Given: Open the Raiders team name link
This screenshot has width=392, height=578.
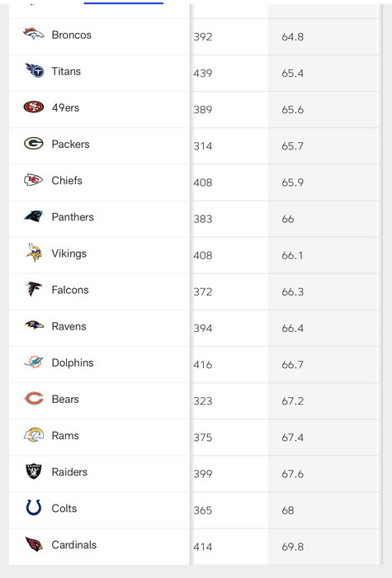Looking at the screenshot, I should pos(69,471).
